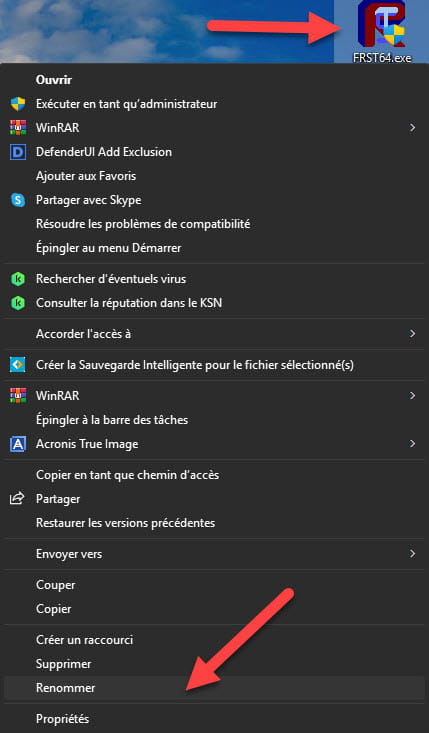Expand the Accorder l'accès à submenu arrow

(x=412, y=334)
